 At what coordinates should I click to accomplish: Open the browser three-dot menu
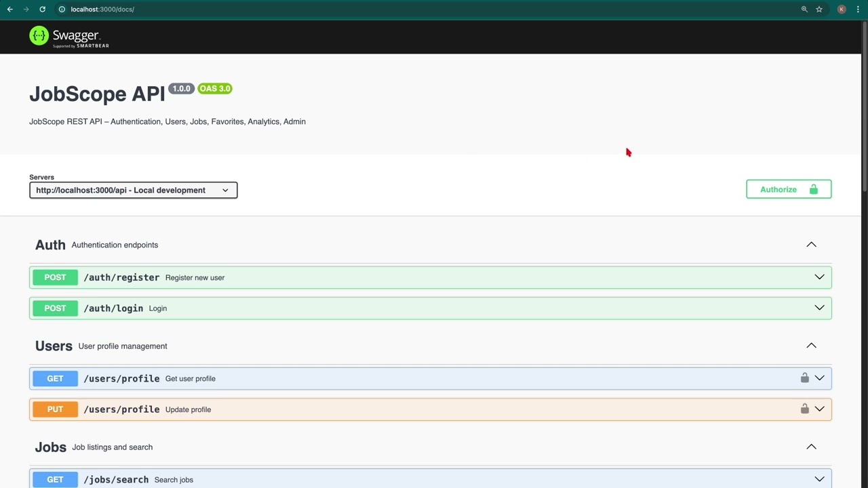coord(858,9)
